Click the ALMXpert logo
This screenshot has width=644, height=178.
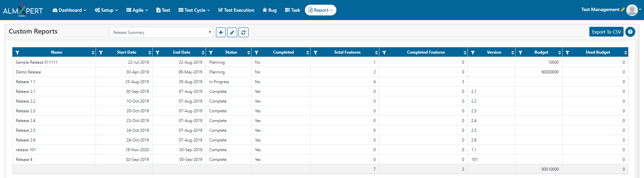pos(23,10)
